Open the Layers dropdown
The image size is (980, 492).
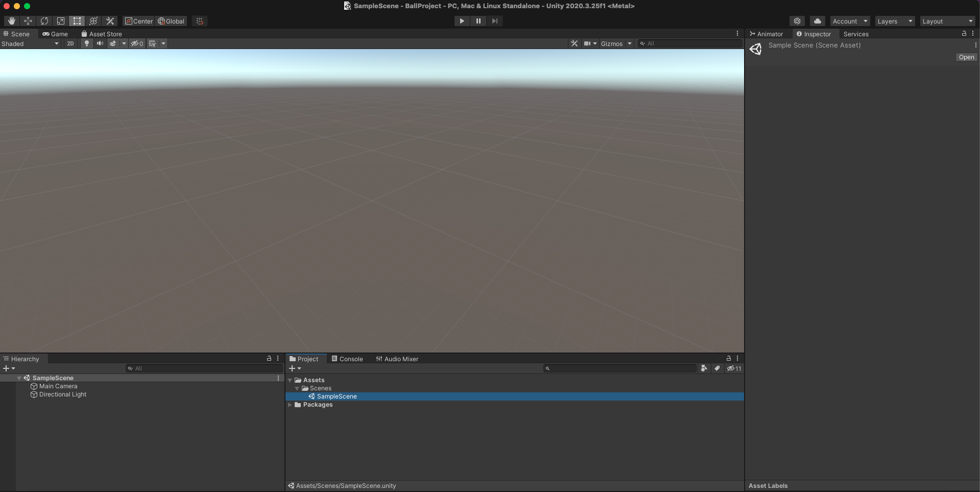point(895,21)
